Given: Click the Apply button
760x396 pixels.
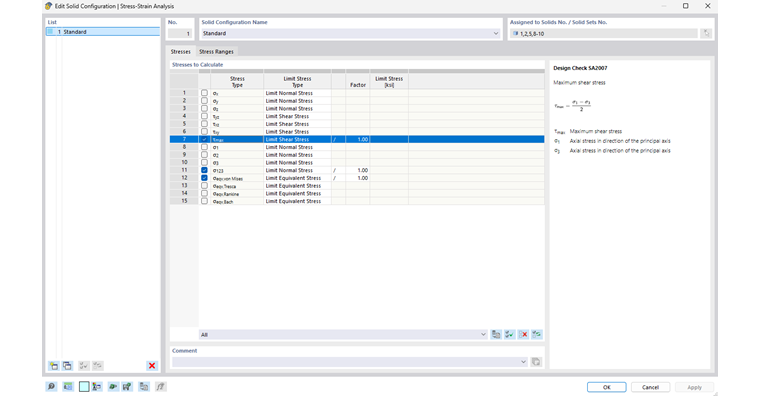Looking at the screenshot, I should pyautogui.click(x=695, y=387).
